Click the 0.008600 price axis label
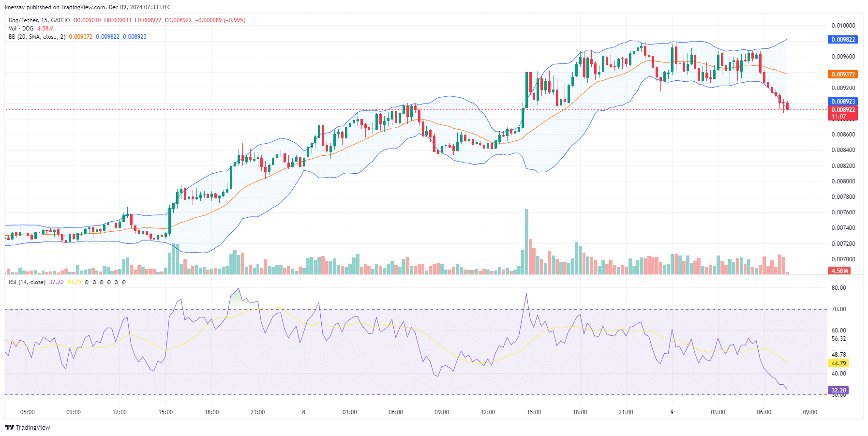868x436 pixels. (x=843, y=135)
